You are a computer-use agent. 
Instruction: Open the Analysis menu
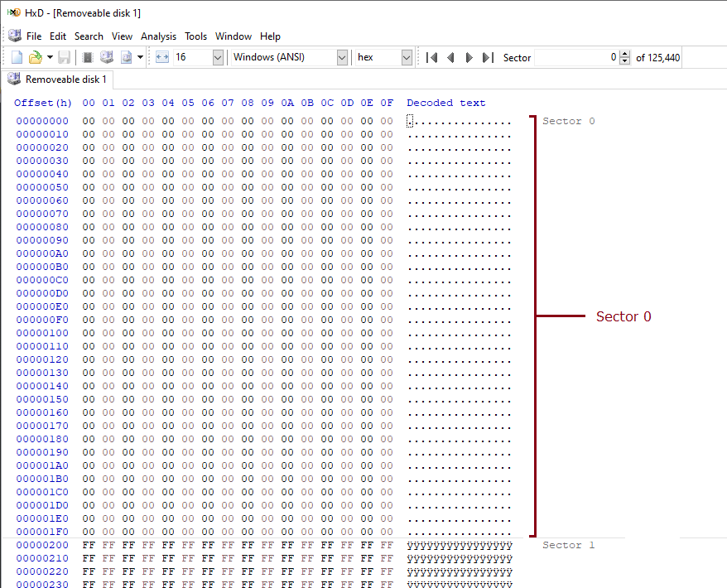(158, 36)
